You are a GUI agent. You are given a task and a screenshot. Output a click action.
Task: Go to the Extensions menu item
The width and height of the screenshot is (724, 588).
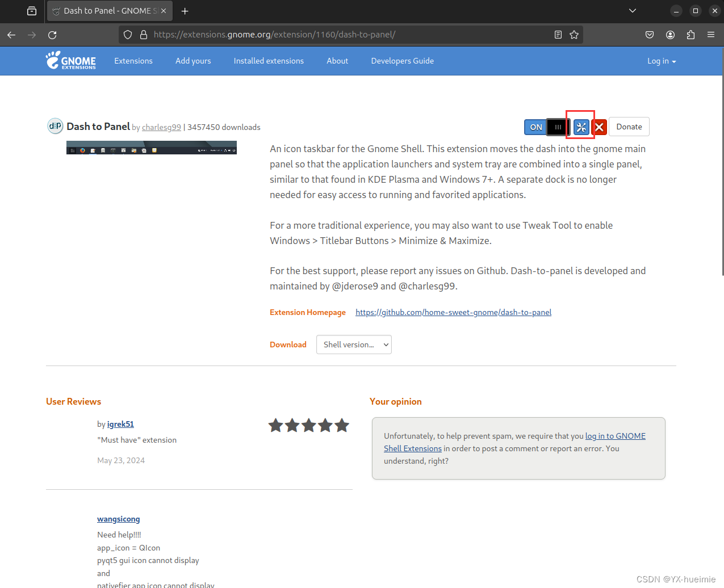[x=133, y=61]
